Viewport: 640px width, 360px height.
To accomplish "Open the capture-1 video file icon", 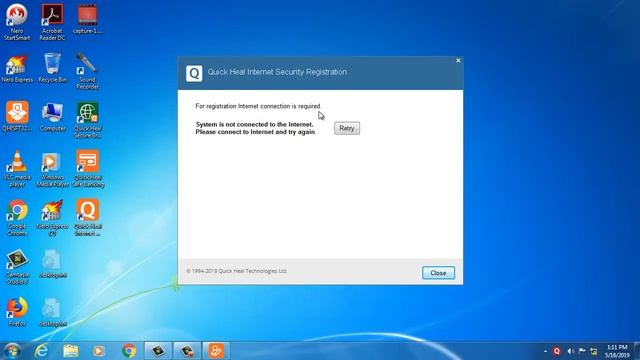I will [x=87, y=18].
